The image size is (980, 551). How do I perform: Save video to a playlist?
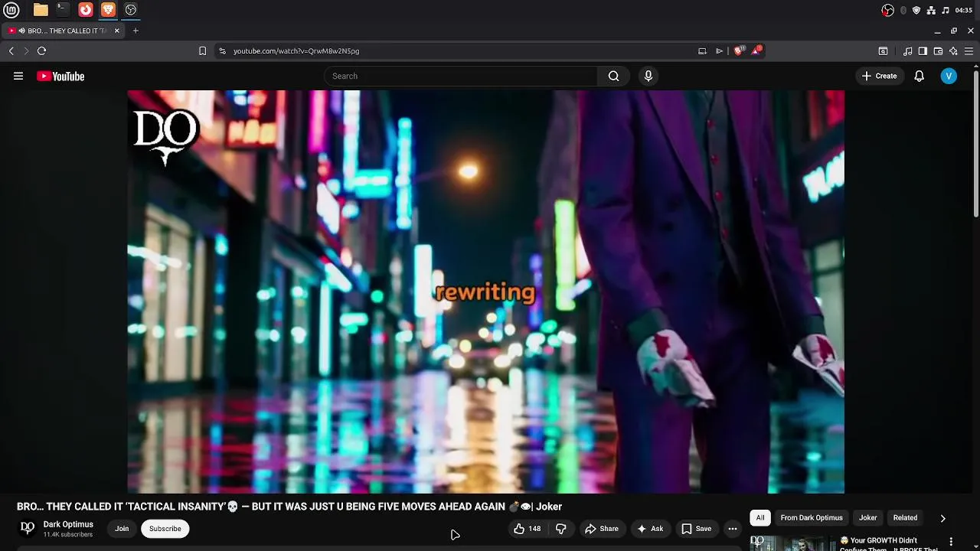coord(697,529)
